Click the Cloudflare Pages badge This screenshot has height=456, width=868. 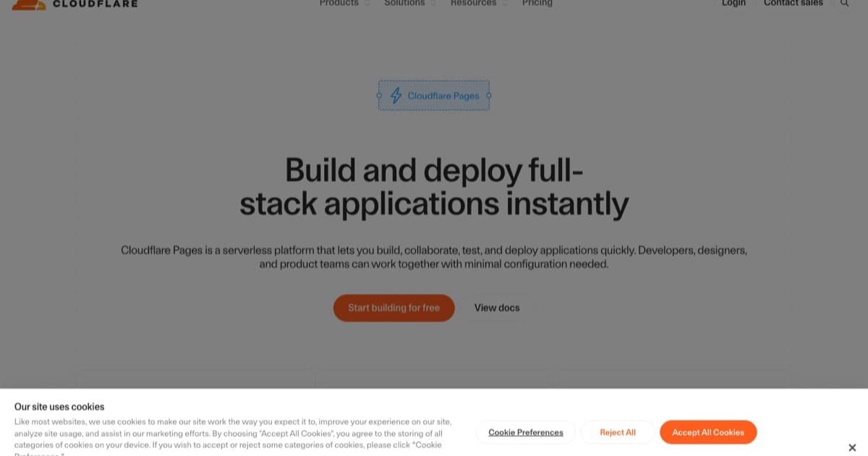(434, 96)
